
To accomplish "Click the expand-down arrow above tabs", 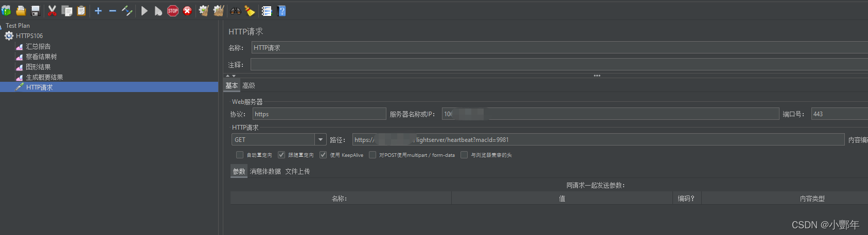I will tap(234, 76).
